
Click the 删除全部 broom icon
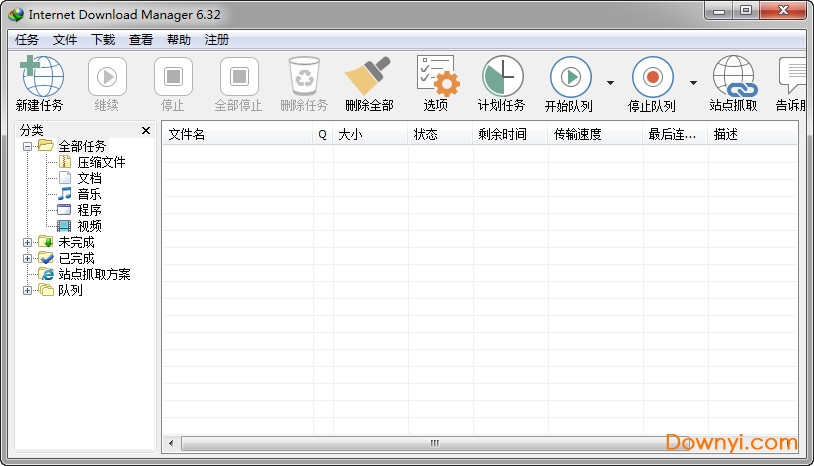[x=369, y=77]
